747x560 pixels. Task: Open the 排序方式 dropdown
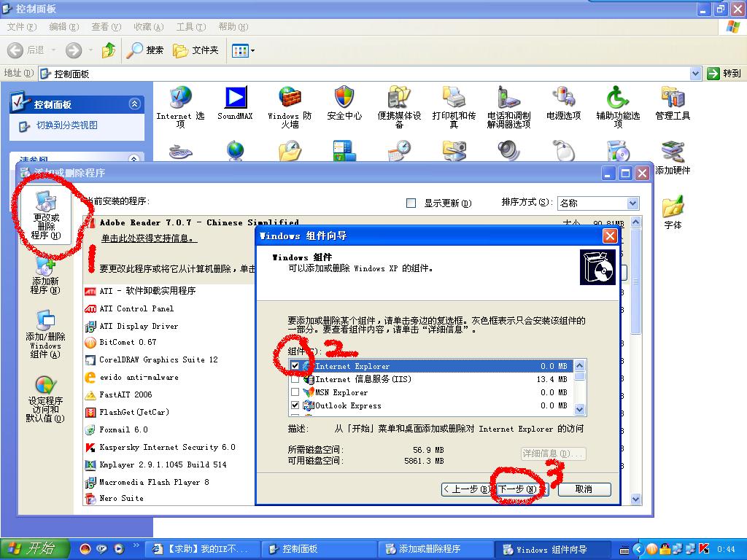coord(632,203)
